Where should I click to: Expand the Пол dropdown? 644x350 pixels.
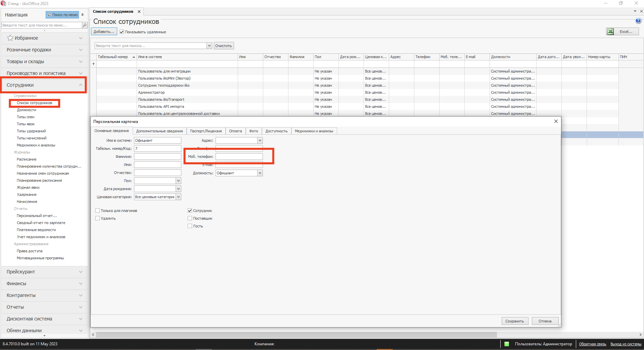(x=178, y=181)
